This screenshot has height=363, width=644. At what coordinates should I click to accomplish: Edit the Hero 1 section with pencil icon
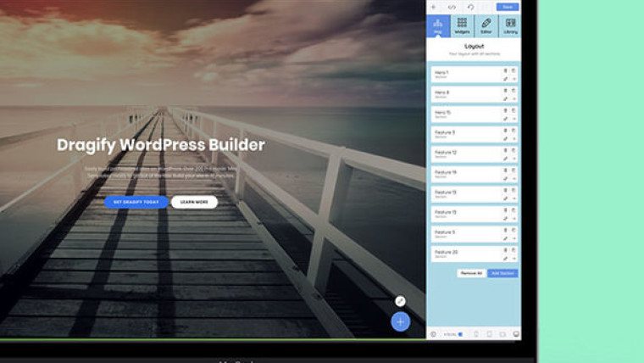[506, 79]
